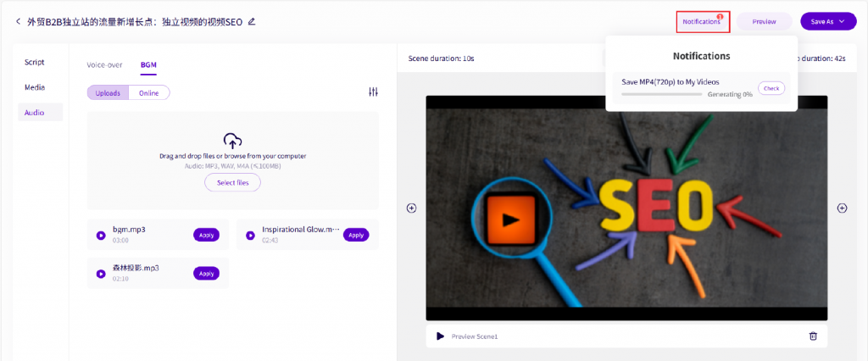Go back with the left chevron arrow
This screenshot has height=361, width=868.
(19, 21)
